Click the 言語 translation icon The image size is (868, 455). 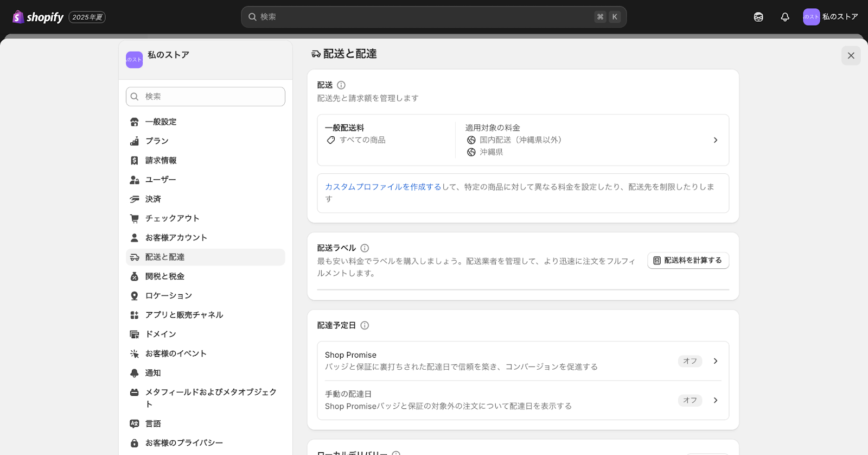click(x=135, y=424)
